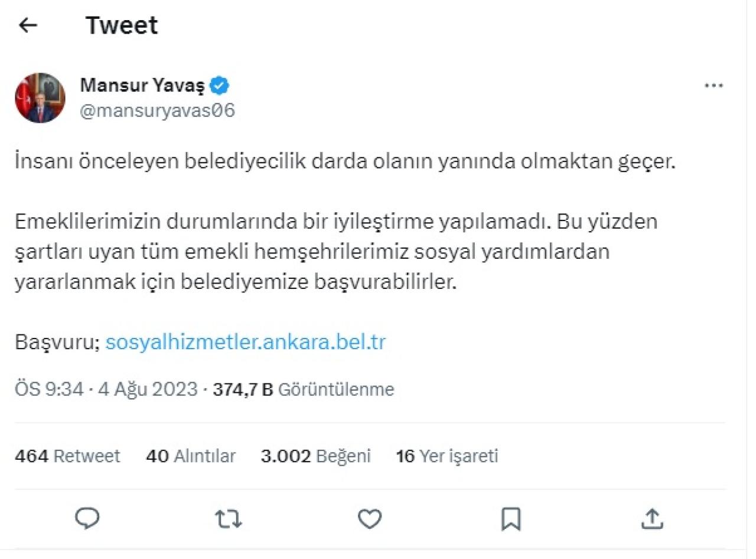Click the @mansuryavas06 username handle

pyautogui.click(x=156, y=109)
